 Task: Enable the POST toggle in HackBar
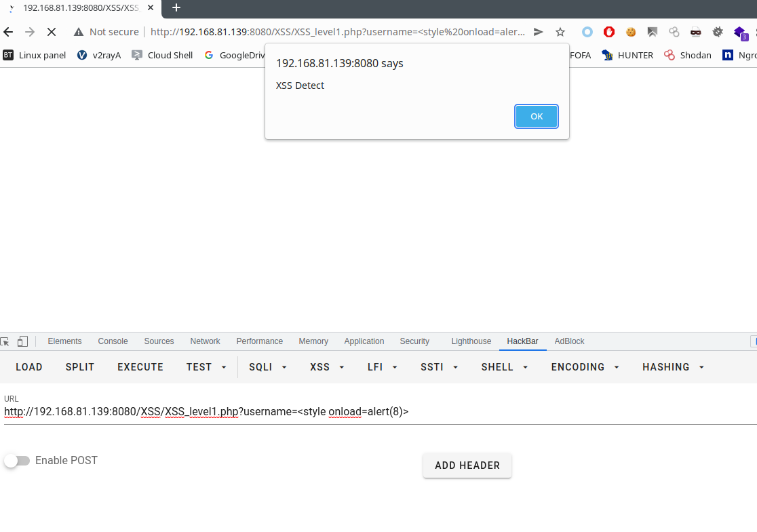[x=17, y=460]
